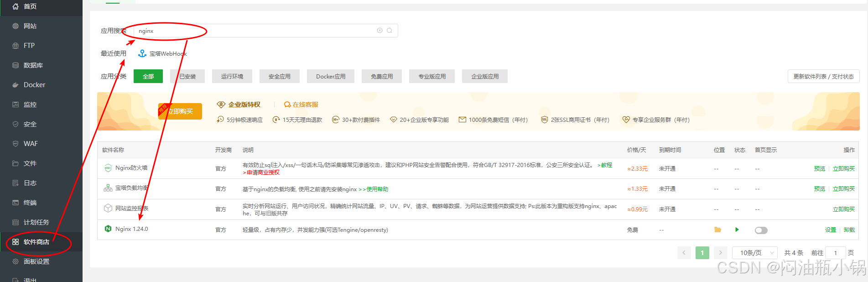Screen dimensions: 868x282
Task: Click 立即购买 for 网站监控报表
Action: click(x=844, y=209)
